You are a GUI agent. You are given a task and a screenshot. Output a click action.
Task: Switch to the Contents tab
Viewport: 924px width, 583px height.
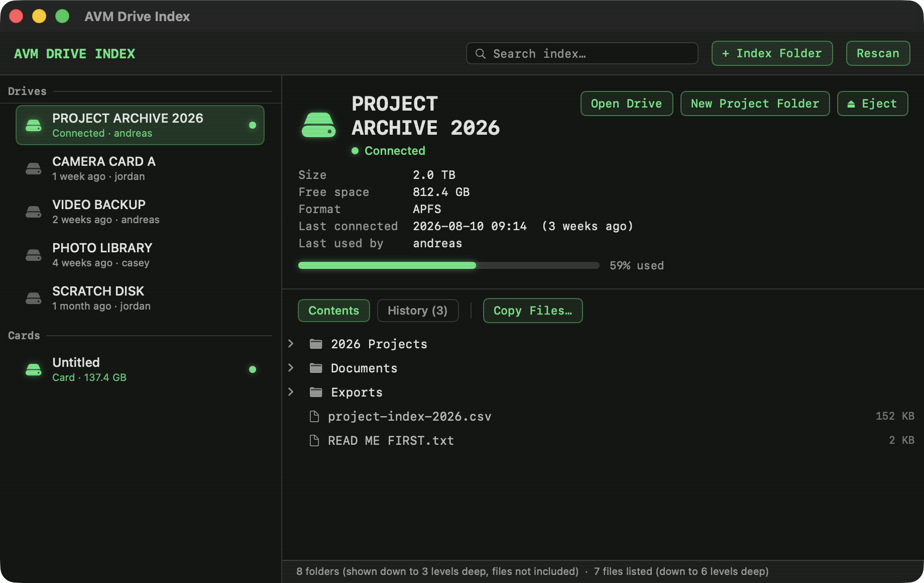point(334,311)
